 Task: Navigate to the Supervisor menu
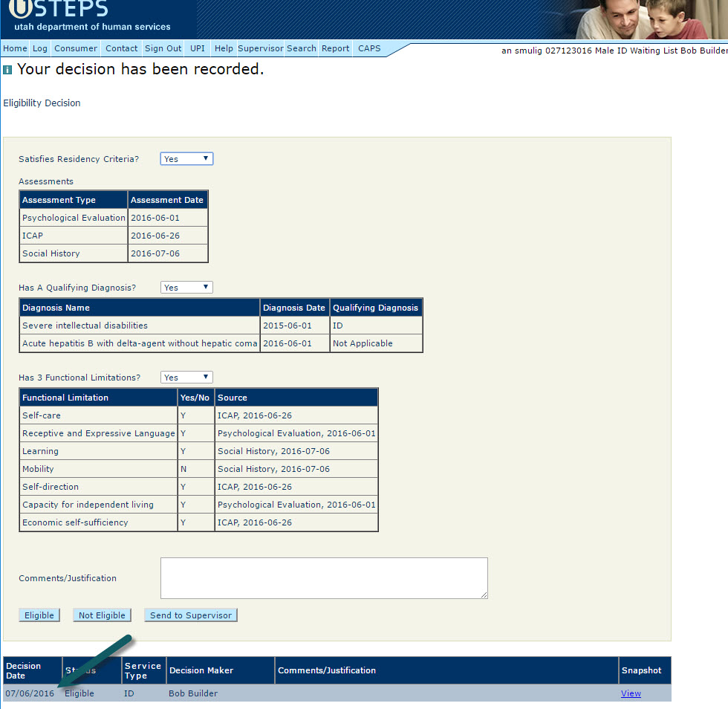(260, 48)
